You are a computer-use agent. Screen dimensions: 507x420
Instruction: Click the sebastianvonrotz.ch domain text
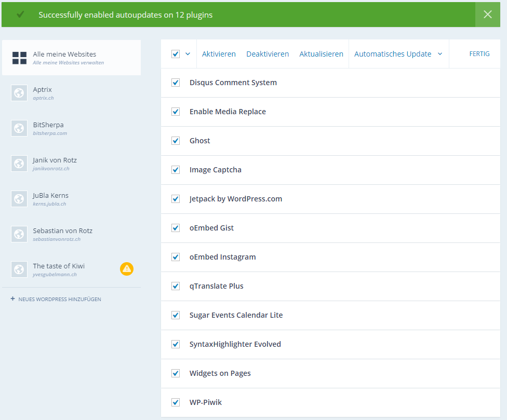[57, 239]
